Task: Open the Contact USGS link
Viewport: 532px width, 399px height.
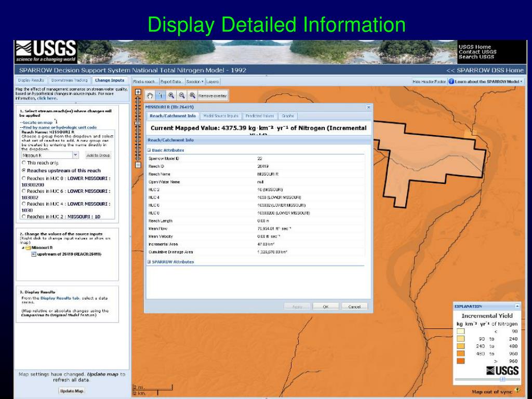Action: [x=477, y=52]
